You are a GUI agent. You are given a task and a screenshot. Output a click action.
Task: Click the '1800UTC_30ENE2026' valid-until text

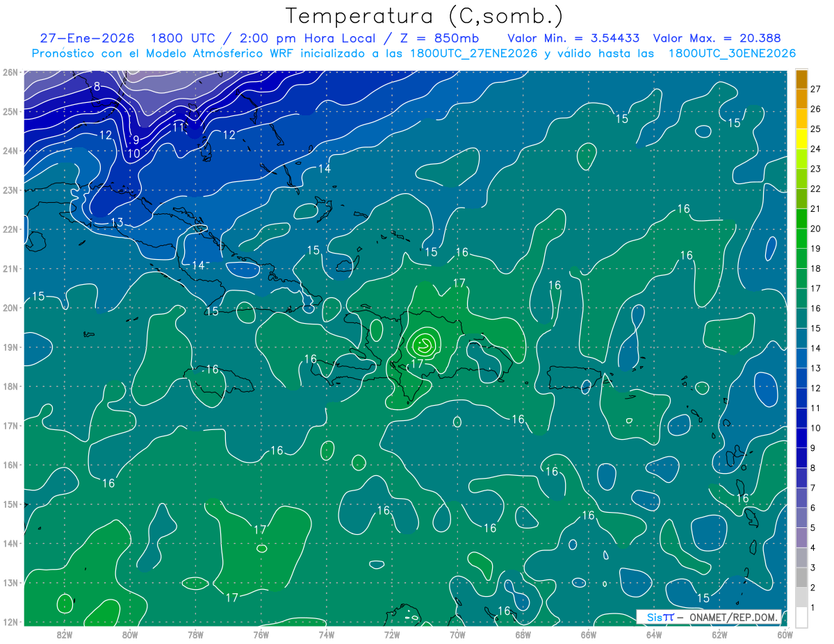(732, 53)
